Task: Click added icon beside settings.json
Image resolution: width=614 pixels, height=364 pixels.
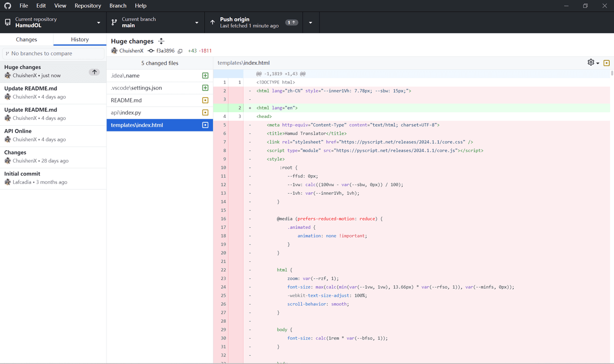Action: [x=205, y=88]
